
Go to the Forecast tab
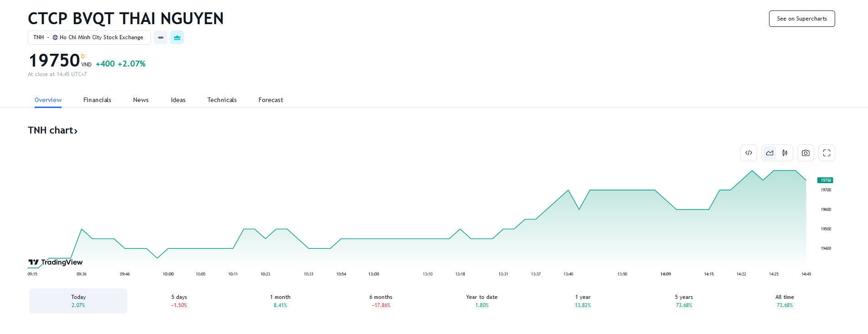[270, 100]
